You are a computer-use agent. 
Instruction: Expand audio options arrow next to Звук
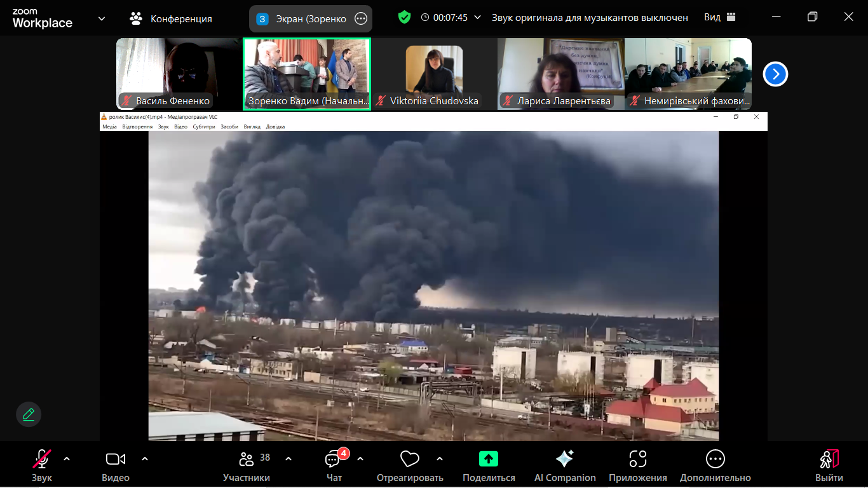pos(67,459)
